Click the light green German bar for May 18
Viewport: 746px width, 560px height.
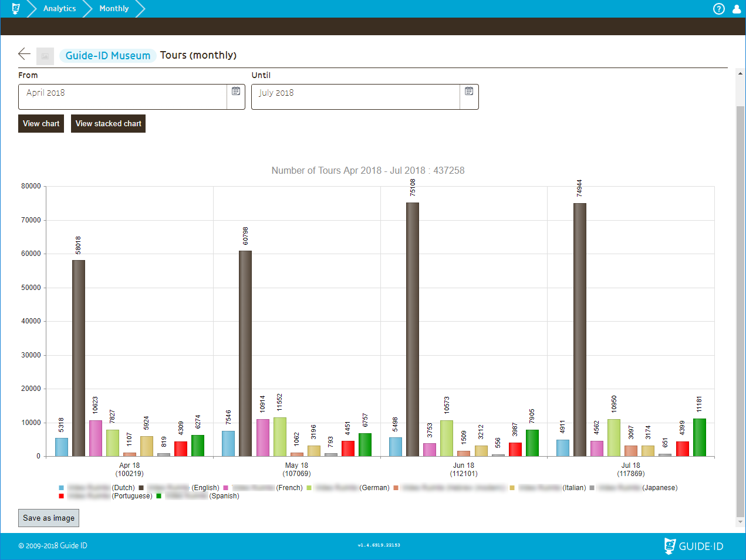click(x=280, y=437)
